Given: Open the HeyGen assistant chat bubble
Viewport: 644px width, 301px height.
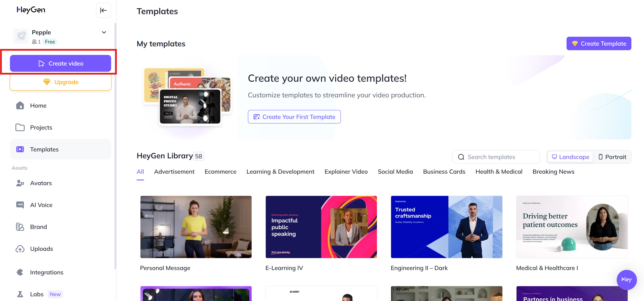Looking at the screenshot, I should tap(626, 280).
